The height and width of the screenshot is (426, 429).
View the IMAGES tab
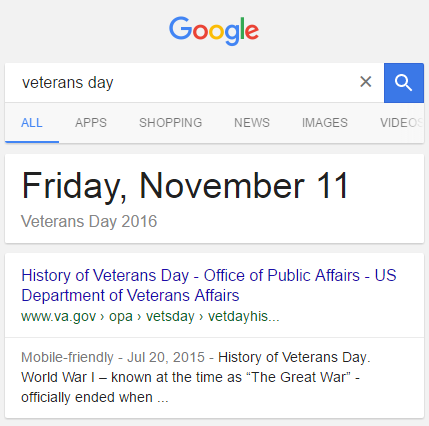click(x=325, y=123)
